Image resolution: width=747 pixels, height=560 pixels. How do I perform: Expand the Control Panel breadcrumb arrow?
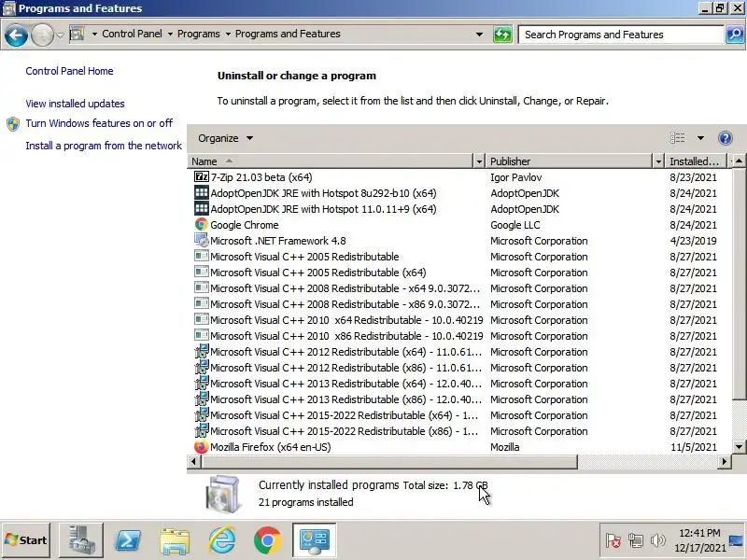pyautogui.click(x=170, y=34)
